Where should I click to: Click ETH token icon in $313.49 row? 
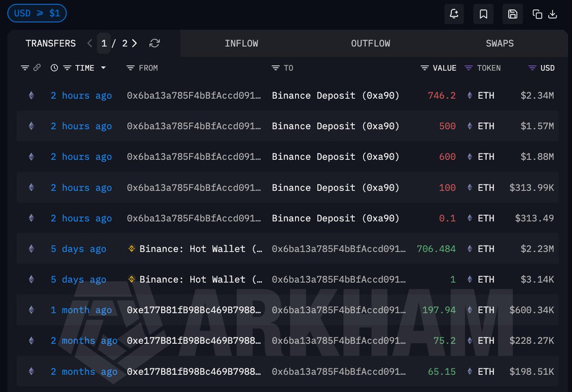click(470, 218)
